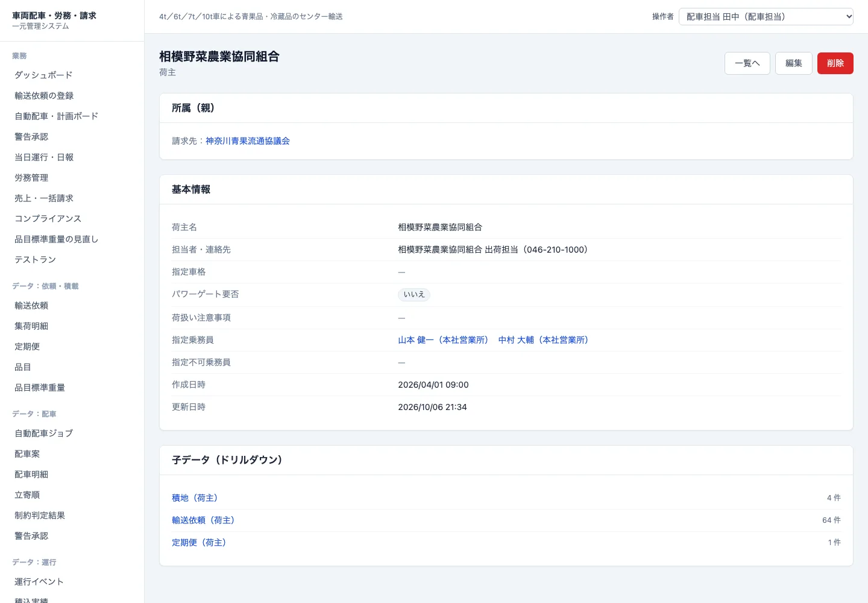Open 運行イベント in sidebar
The image size is (868, 603).
point(39,582)
